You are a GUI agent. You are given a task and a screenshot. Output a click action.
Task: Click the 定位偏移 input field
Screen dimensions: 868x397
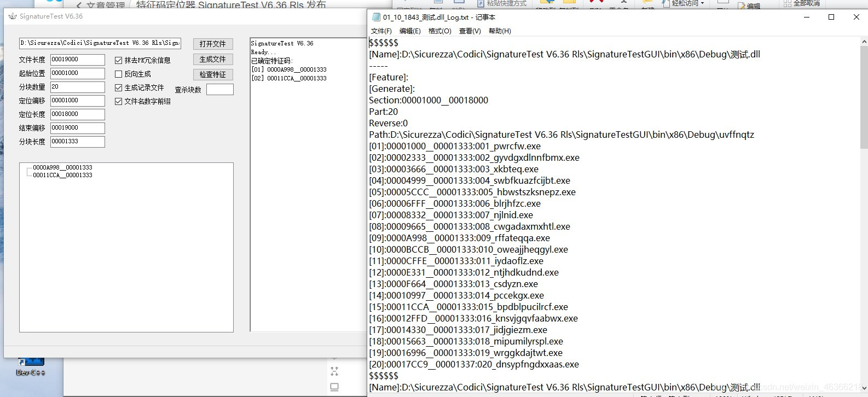pos(78,101)
